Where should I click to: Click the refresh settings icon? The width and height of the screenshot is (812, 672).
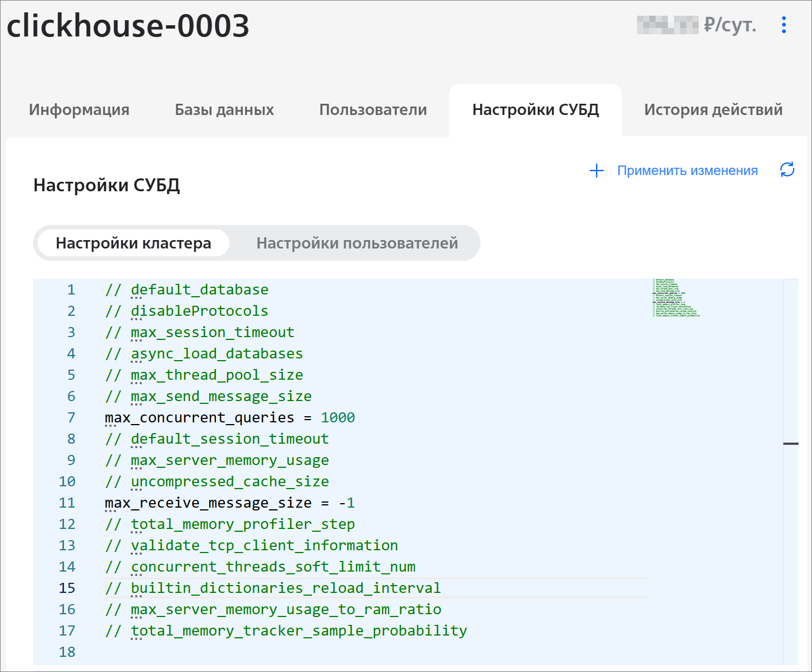[x=787, y=170]
